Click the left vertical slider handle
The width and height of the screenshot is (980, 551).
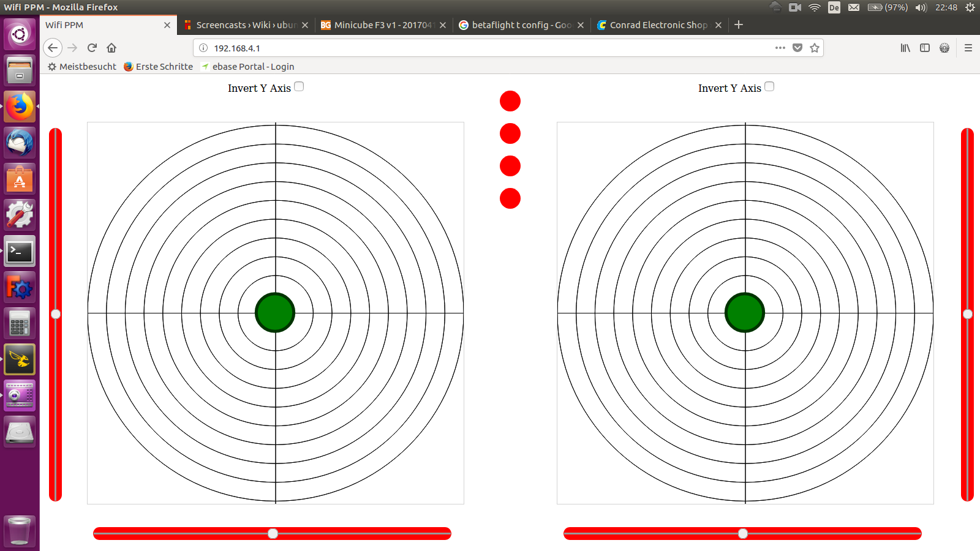56,314
